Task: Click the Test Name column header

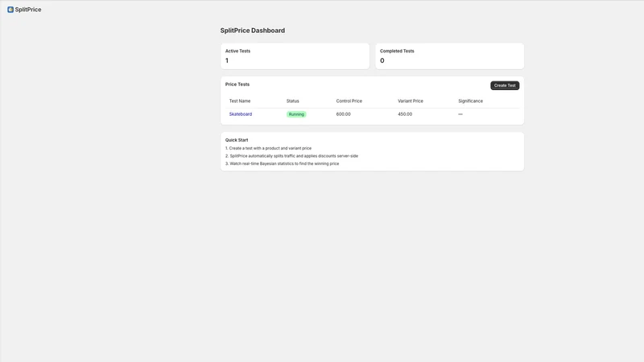Action: 239,101
